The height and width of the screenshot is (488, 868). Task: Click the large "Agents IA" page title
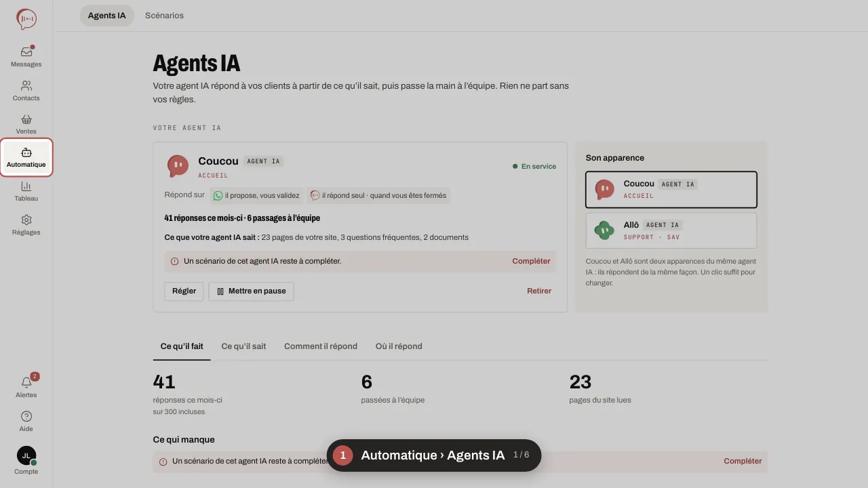click(197, 64)
